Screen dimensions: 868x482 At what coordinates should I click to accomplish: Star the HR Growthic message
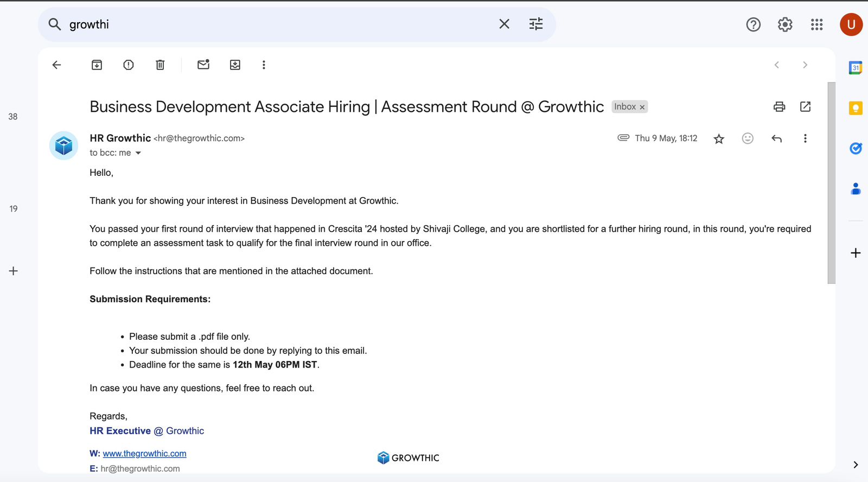click(719, 139)
